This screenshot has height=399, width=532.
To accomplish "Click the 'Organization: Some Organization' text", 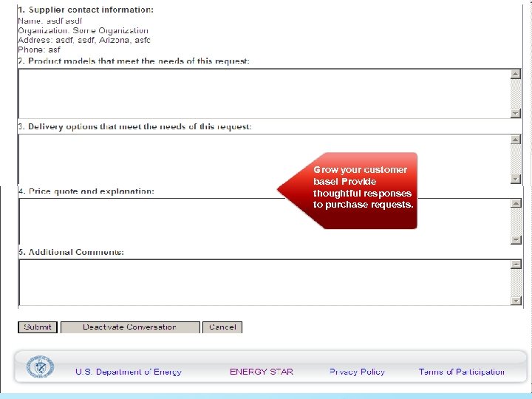I will pyautogui.click(x=83, y=30).
